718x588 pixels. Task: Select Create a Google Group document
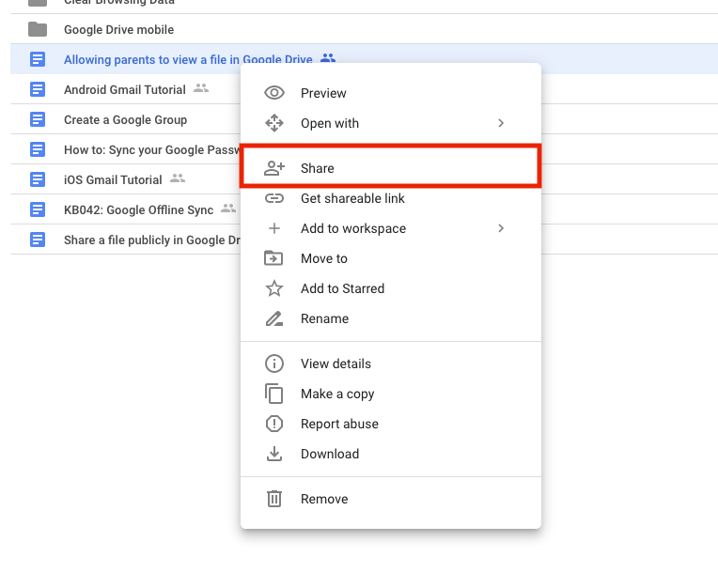click(x=126, y=120)
